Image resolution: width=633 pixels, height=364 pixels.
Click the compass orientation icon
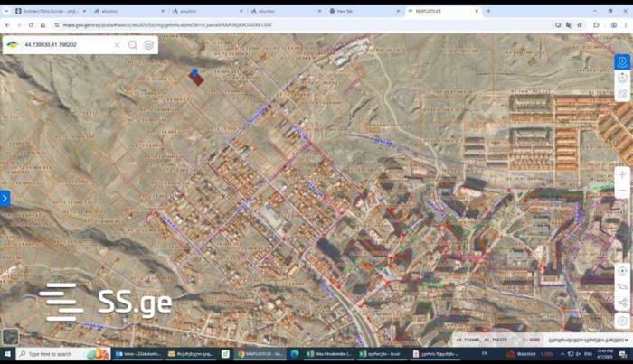pos(622,78)
